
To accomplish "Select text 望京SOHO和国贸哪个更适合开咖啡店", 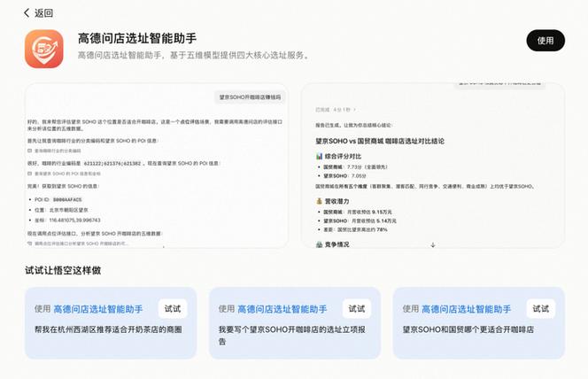I will (468, 329).
